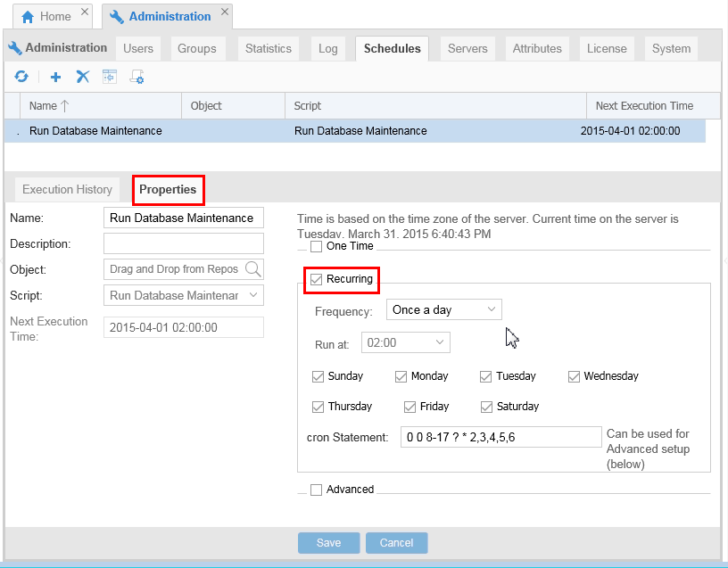Delete schedule using the X toolbar icon
The height and width of the screenshot is (568, 728).
[83, 77]
